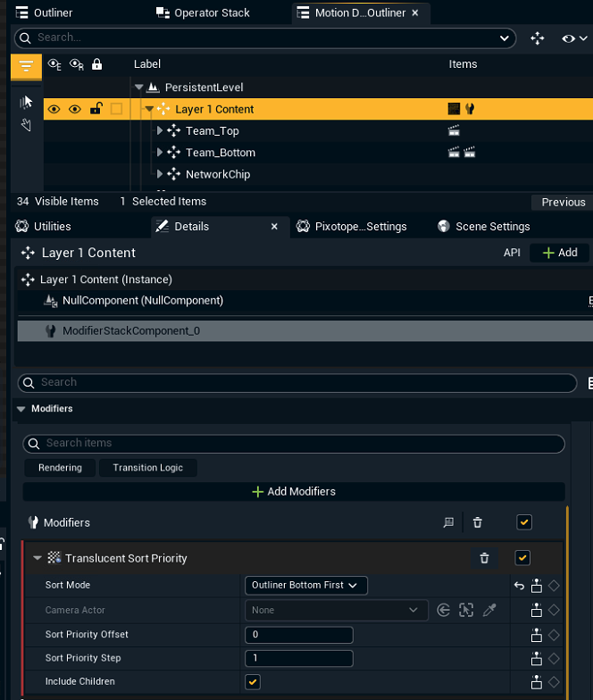
Task: Toggle visibility eye of Layer 1 Content
Action: (x=54, y=109)
